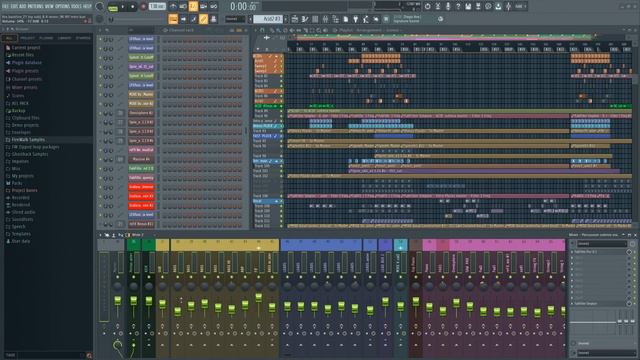Click the microphone recording icon in top toolbar
Image resolution: width=640 pixels, height=360 pixels.
point(448,7)
